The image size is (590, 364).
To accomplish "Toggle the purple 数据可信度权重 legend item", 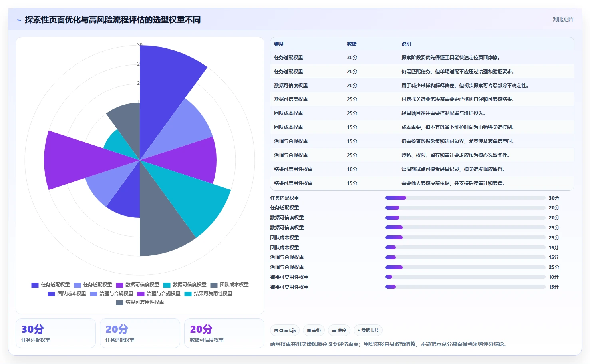I will click(137, 285).
